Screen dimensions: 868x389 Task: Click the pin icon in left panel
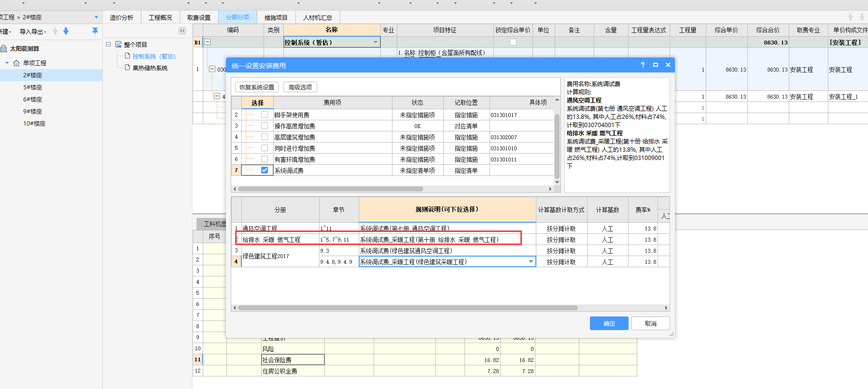95,31
